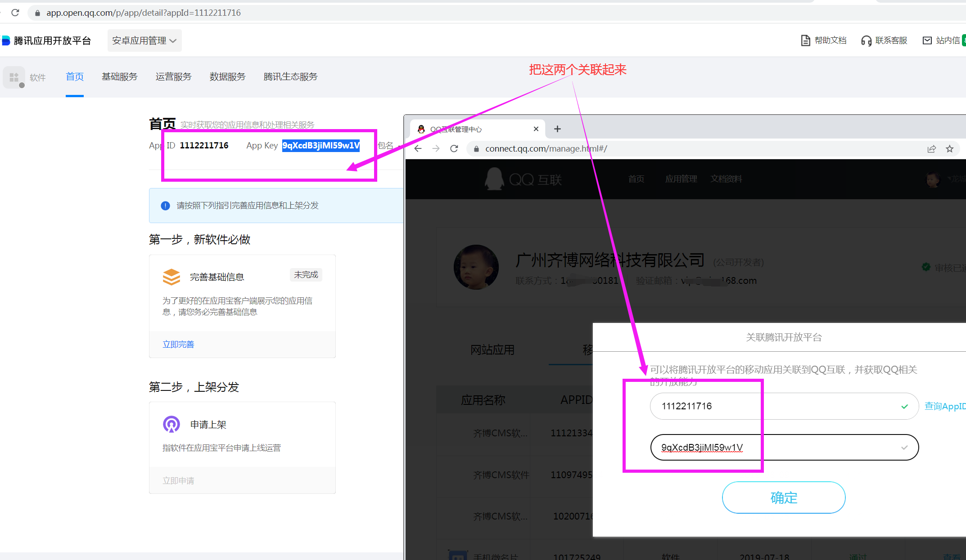Click the 立即完善 link
This screenshot has height=560, width=966.
[178, 345]
